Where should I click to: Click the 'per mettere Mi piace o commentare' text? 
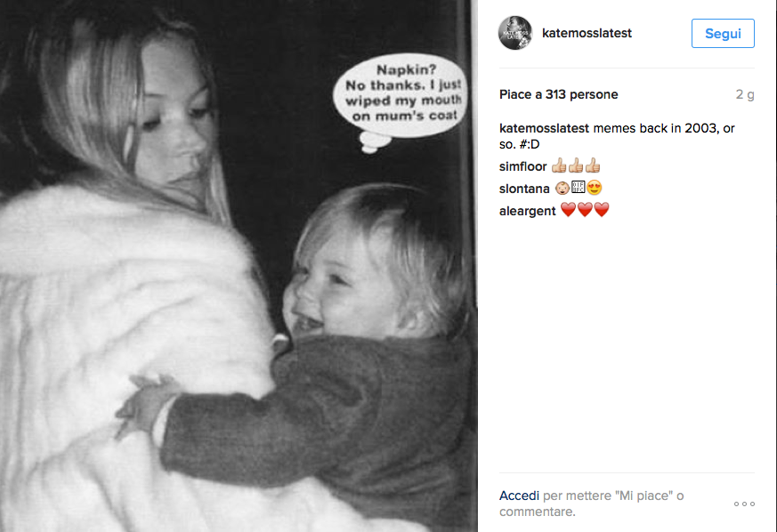click(x=592, y=504)
